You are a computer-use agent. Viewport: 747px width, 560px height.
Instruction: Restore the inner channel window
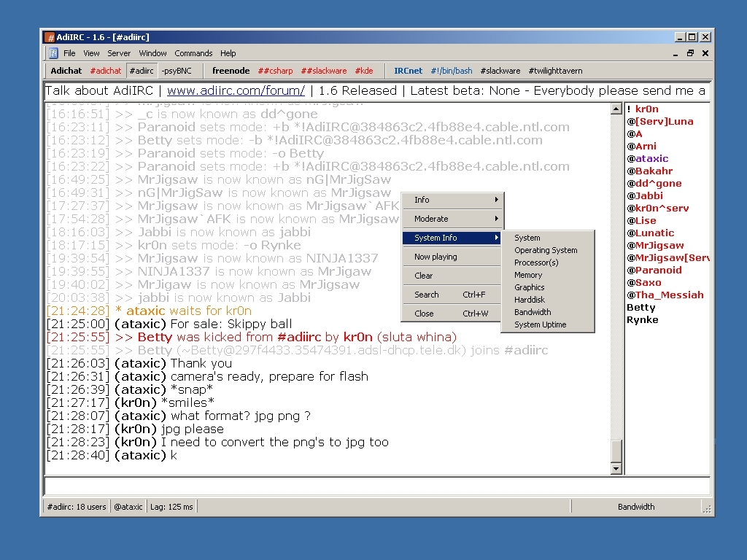690,53
